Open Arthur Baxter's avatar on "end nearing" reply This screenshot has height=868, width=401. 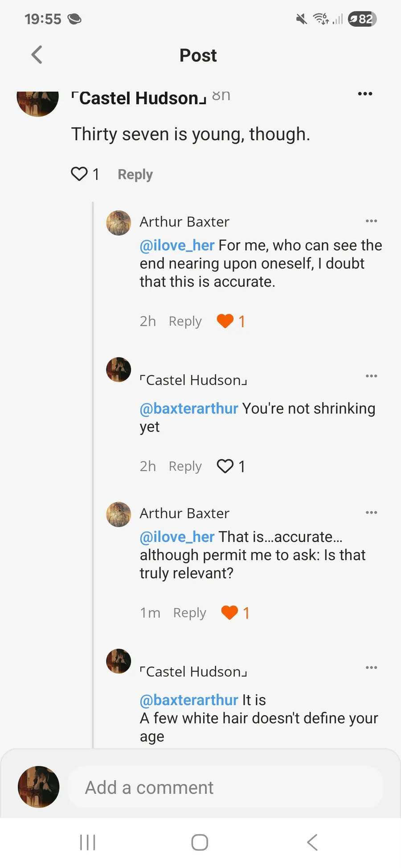tap(119, 223)
